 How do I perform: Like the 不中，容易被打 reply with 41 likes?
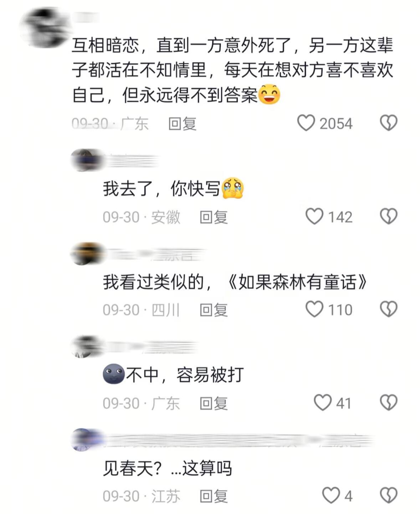[322, 402]
